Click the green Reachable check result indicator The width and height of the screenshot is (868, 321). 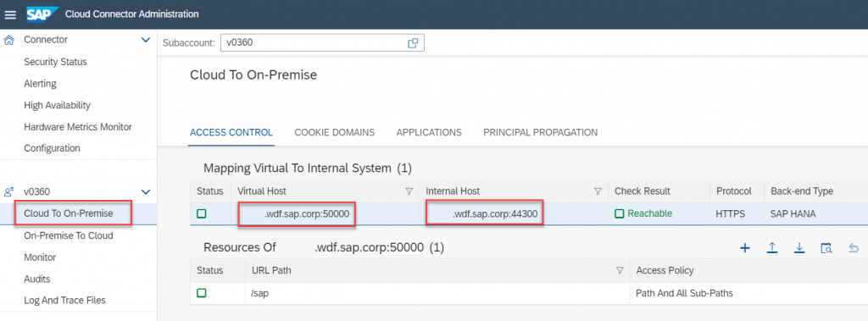pyautogui.click(x=644, y=213)
